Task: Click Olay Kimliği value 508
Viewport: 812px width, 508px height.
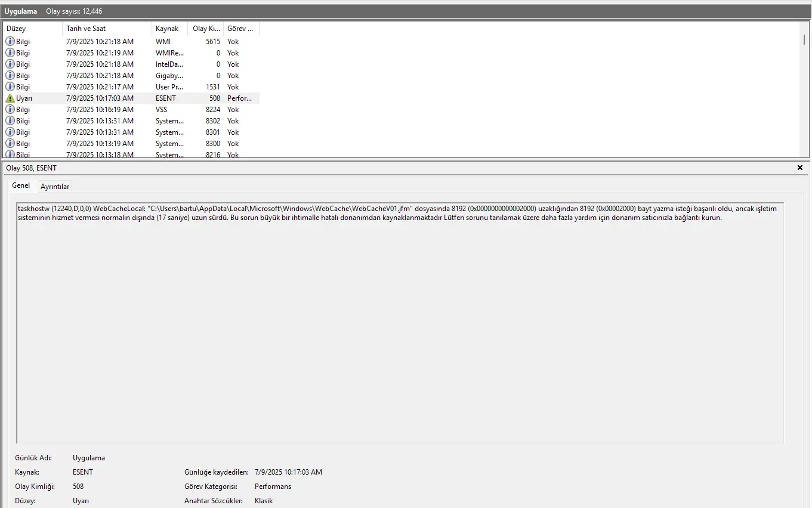Action: coord(78,487)
